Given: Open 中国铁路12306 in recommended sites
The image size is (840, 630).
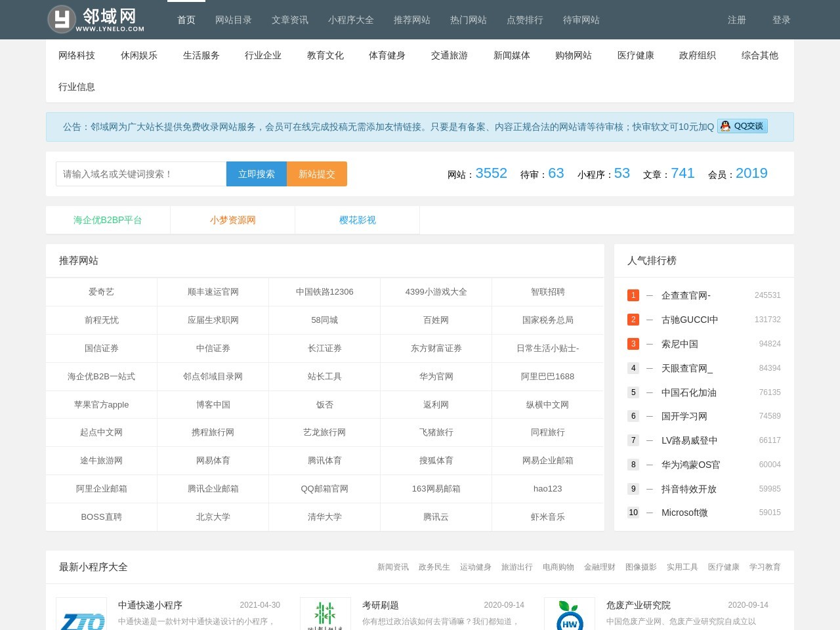Looking at the screenshot, I should 324,292.
